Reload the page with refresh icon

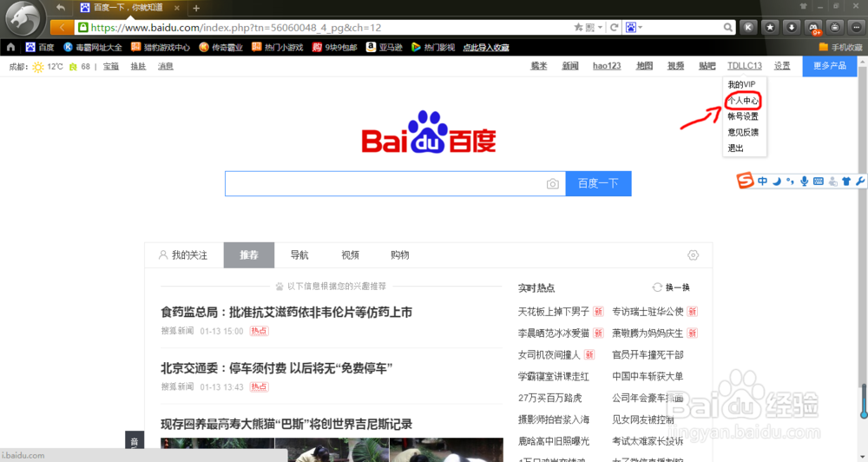[x=614, y=27]
